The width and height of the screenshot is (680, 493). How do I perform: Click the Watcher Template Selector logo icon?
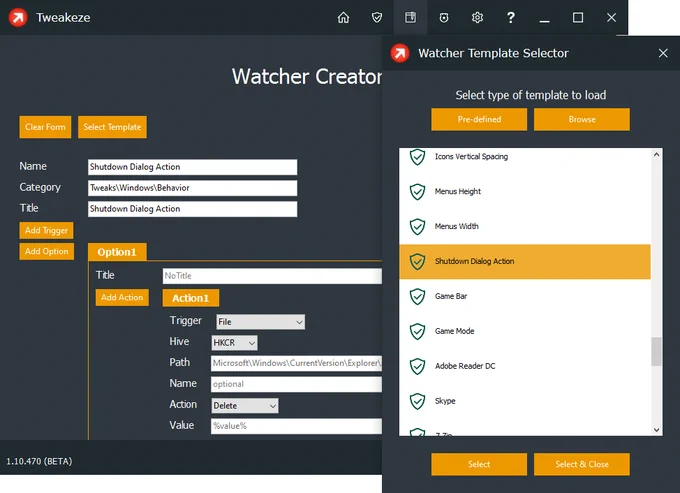coord(399,53)
